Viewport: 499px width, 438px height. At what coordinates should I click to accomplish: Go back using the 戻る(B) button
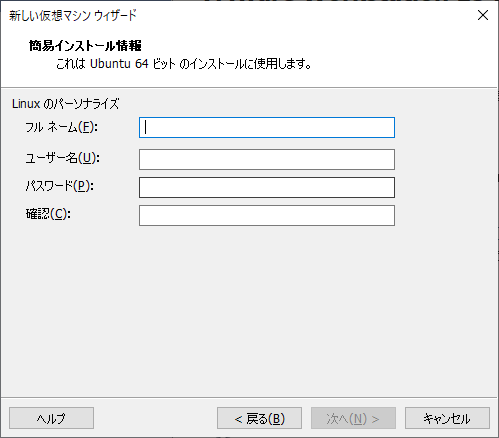pos(259,418)
